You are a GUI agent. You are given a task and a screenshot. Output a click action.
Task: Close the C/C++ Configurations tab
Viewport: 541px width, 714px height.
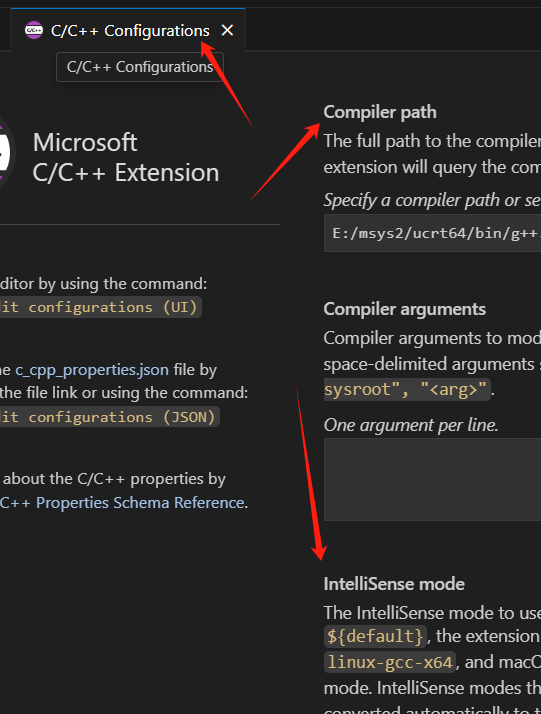[227, 31]
